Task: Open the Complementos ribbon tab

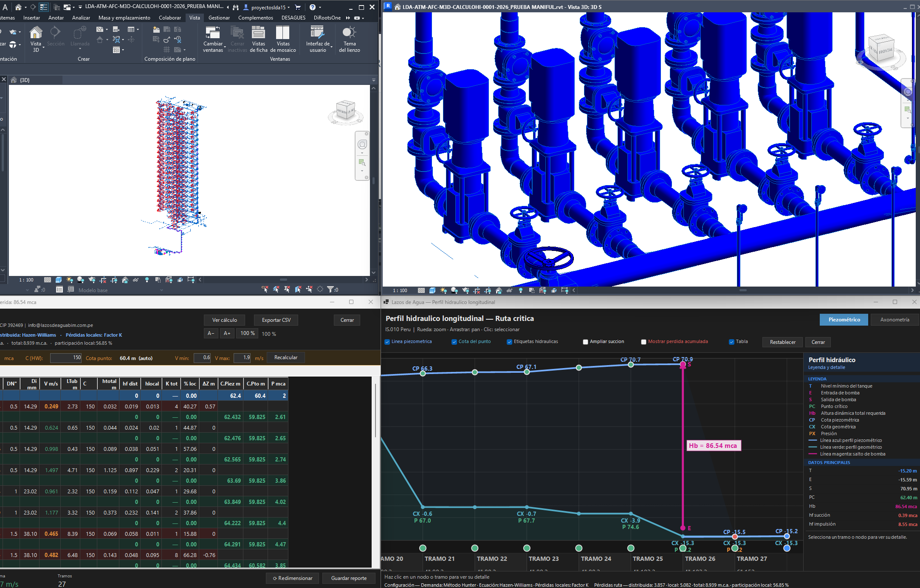Action: pyautogui.click(x=255, y=18)
